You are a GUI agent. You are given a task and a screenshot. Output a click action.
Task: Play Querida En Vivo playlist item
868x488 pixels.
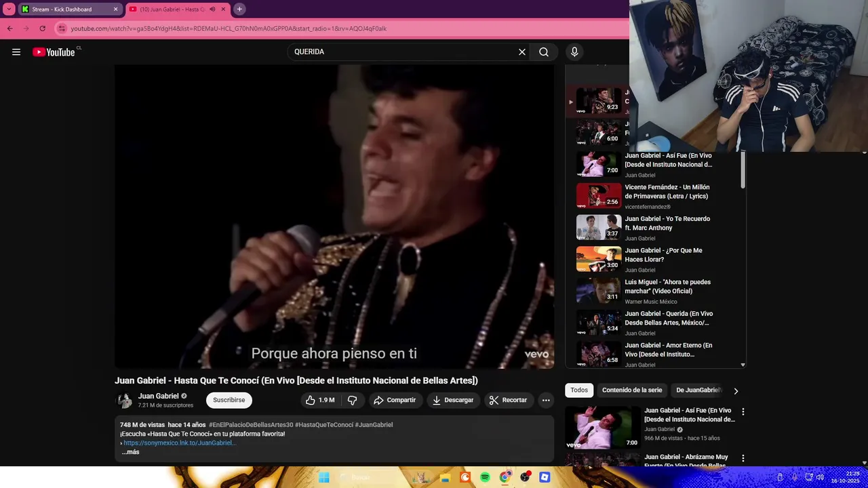(655, 323)
